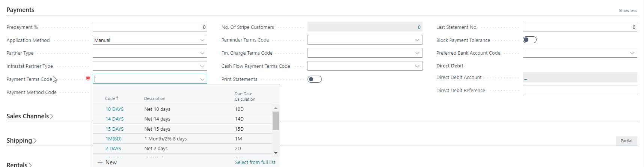The width and height of the screenshot is (644, 167).
Task: Select the 10 DAYS payment term
Action: coord(115,109)
